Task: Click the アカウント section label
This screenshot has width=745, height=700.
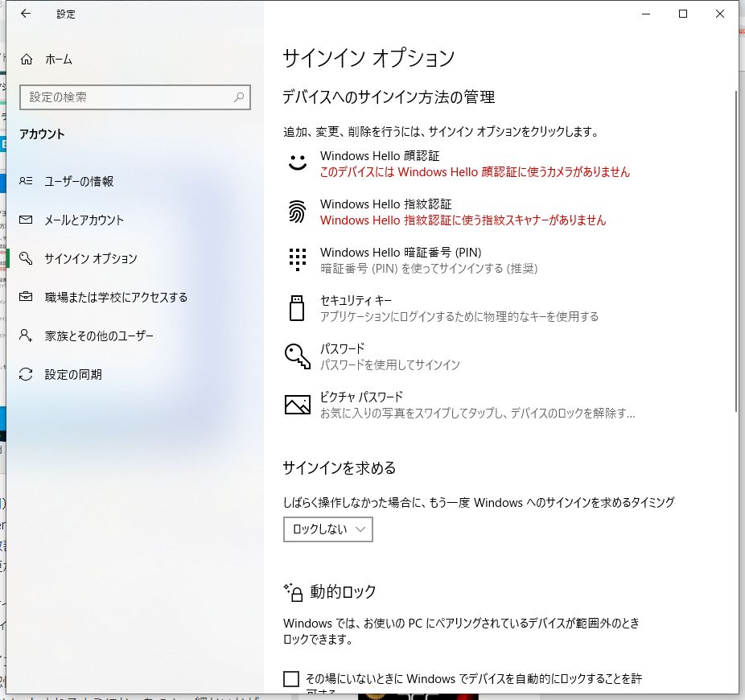Action: (x=42, y=134)
